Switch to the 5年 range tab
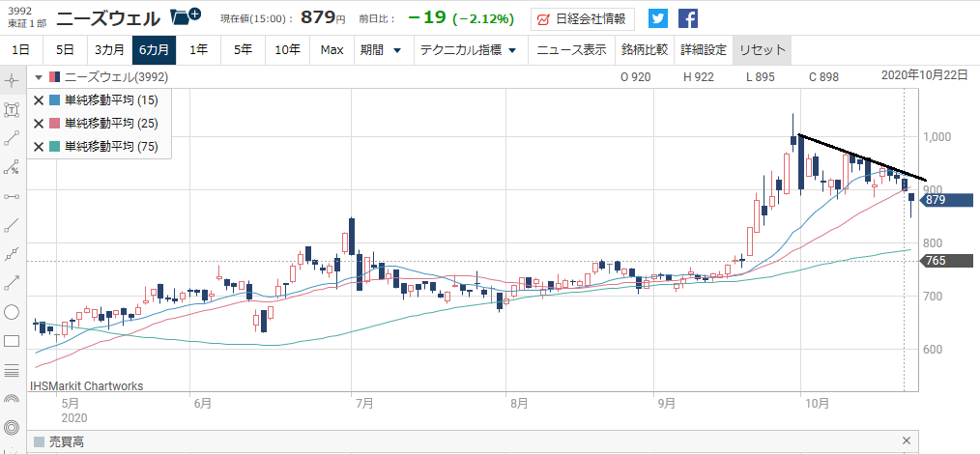Screen dimensions: 980x454 point(243,50)
